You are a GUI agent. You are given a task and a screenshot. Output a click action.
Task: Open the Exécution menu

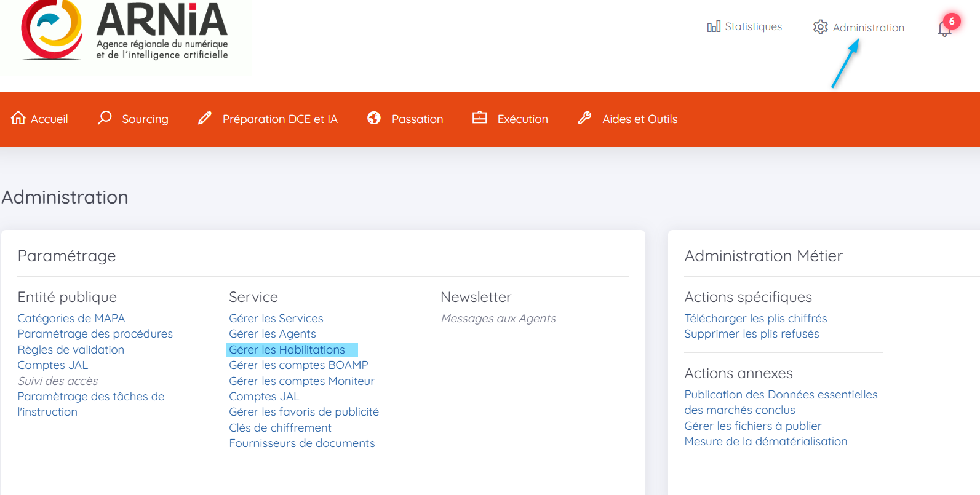point(522,119)
